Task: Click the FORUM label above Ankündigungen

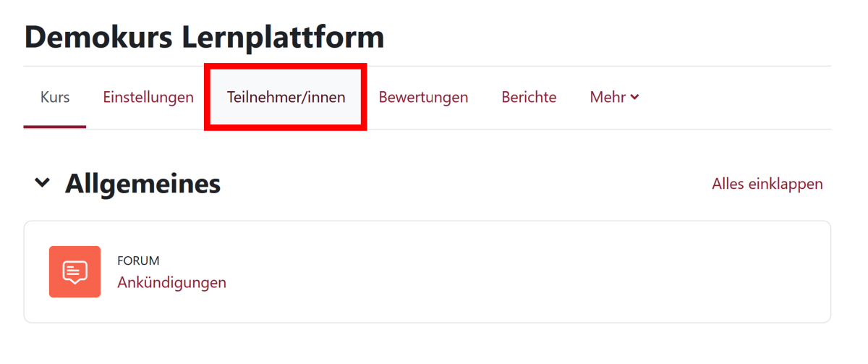Action: point(138,261)
